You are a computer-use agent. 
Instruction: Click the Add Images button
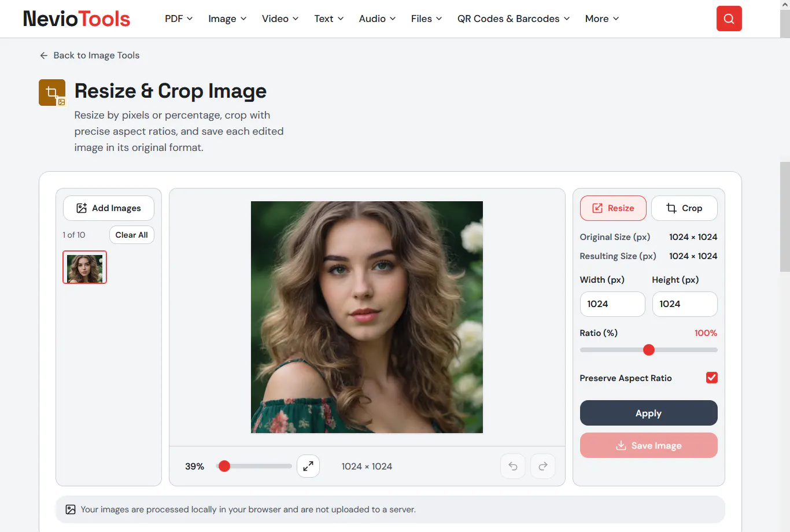[109, 208]
